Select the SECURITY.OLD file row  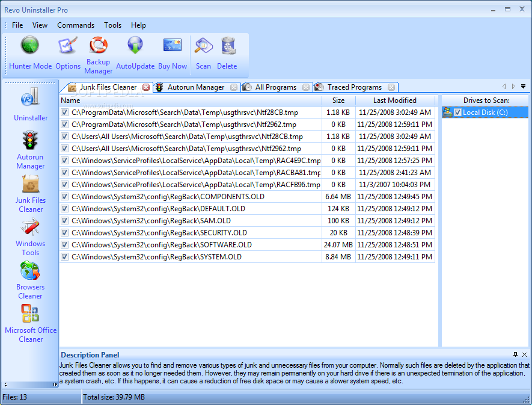point(247,233)
